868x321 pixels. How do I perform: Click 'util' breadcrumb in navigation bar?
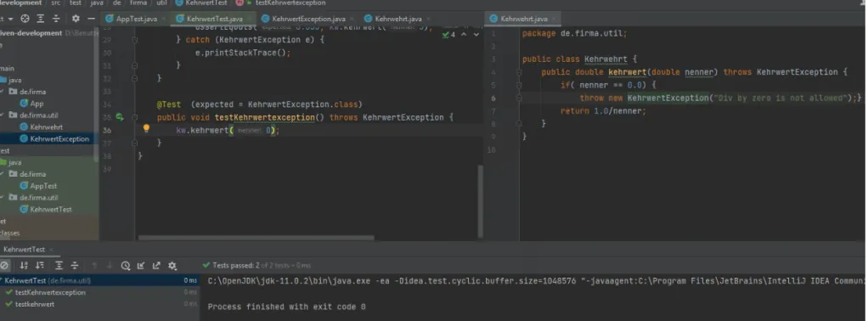tap(162, 3)
